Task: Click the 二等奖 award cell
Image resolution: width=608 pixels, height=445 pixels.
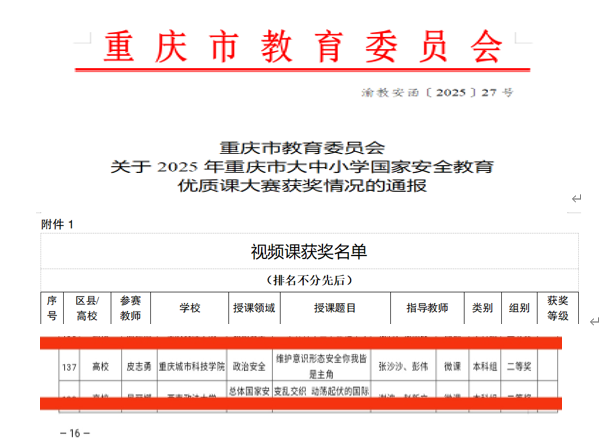Action: click(x=520, y=367)
